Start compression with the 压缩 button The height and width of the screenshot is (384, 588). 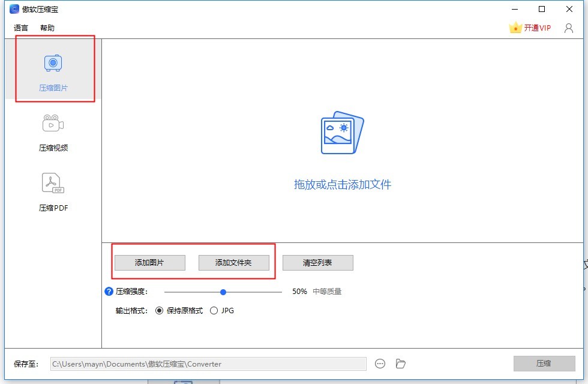pos(544,363)
